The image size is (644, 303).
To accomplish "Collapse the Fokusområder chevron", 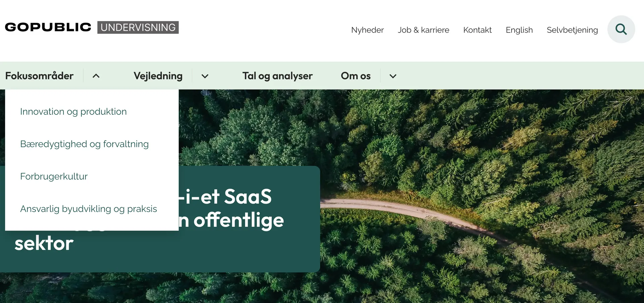I will pyautogui.click(x=96, y=76).
